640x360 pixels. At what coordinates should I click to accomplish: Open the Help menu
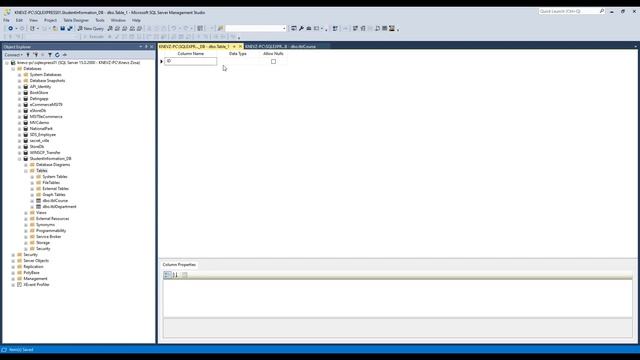coord(136,20)
